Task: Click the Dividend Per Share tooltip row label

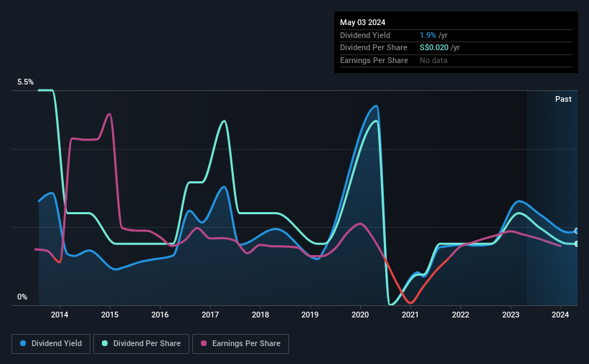Action: click(373, 48)
